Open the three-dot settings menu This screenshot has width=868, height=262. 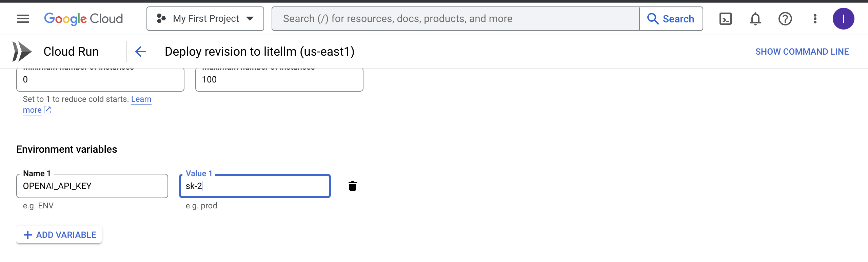[815, 19]
